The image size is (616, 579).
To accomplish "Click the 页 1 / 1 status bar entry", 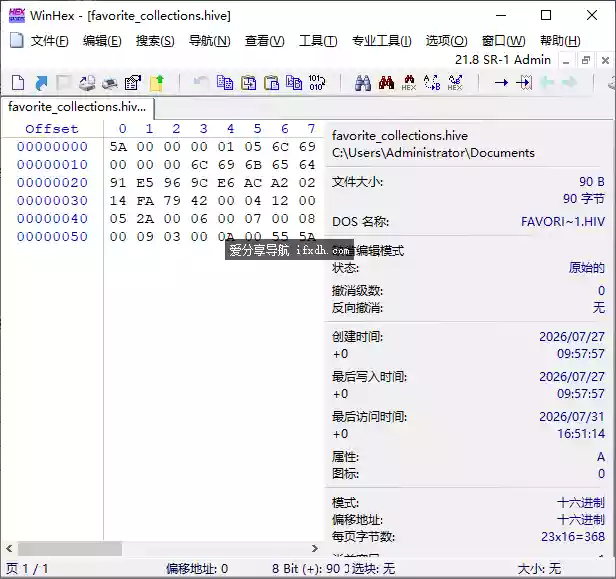I will point(28,569).
